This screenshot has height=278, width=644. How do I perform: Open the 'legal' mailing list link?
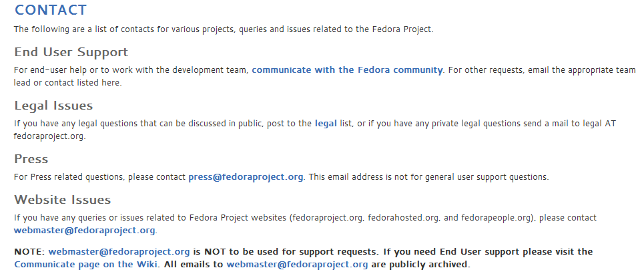click(326, 124)
